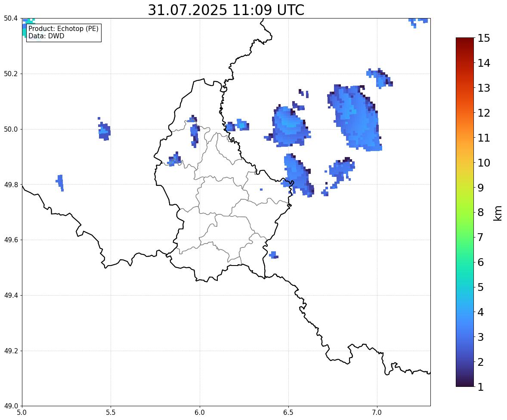Viewport: 507px width, 420px height.
Task: Select latitude tick label 49.8
Action: pyautogui.click(x=11, y=185)
